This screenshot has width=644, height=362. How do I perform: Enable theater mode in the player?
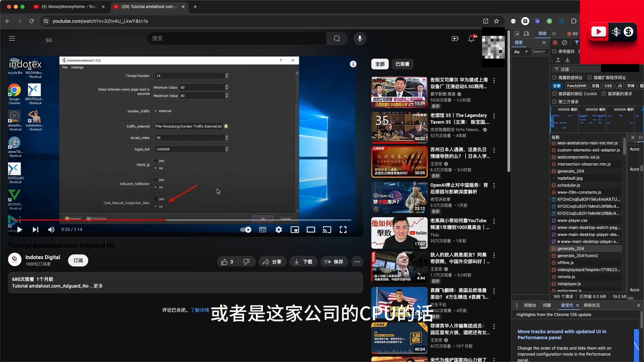click(x=311, y=230)
